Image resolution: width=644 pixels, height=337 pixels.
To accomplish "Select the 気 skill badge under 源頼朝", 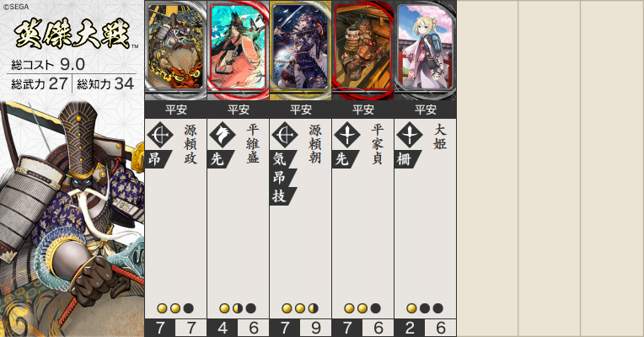I will pos(282,159).
